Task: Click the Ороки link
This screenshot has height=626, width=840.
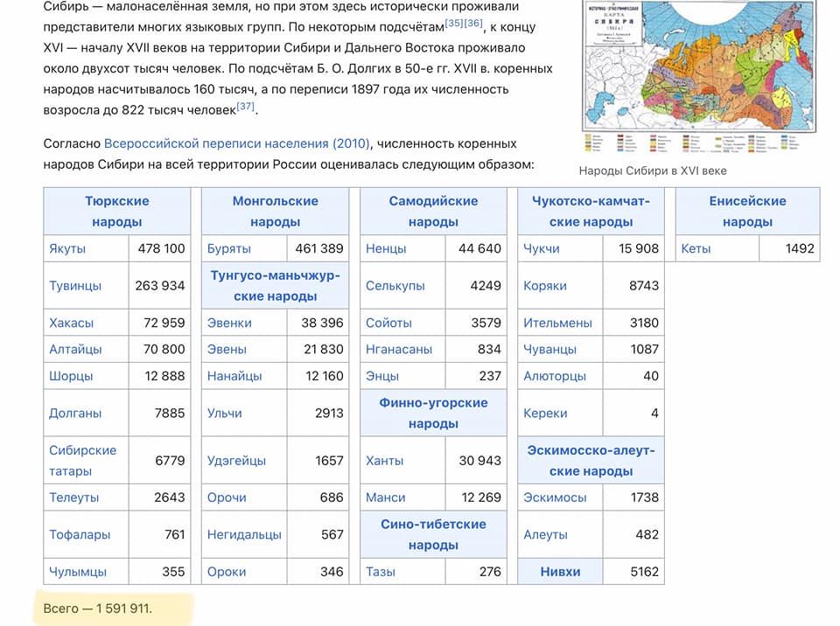Action: (227, 572)
